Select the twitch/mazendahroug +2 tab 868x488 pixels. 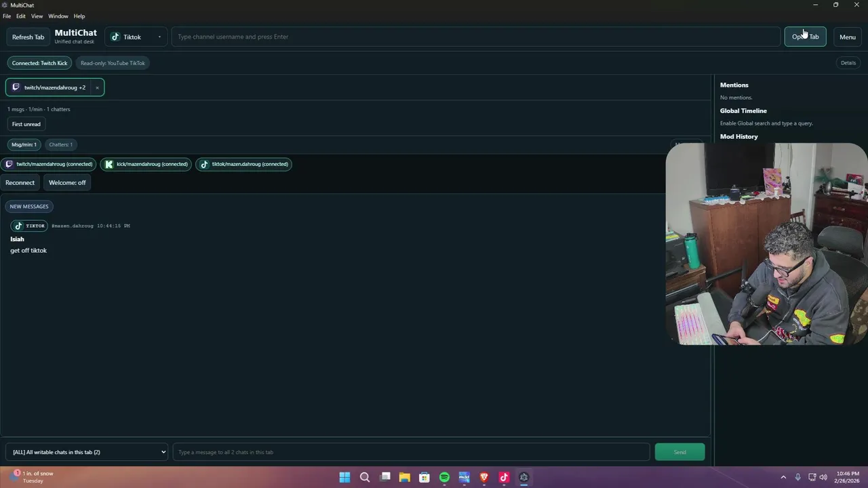click(x=54, y=87)
